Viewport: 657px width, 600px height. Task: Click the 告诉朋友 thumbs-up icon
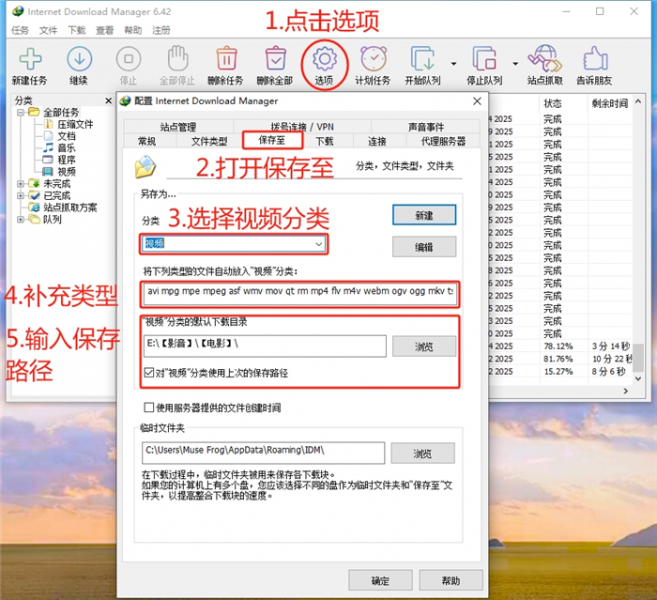click(x=595, y=58)
